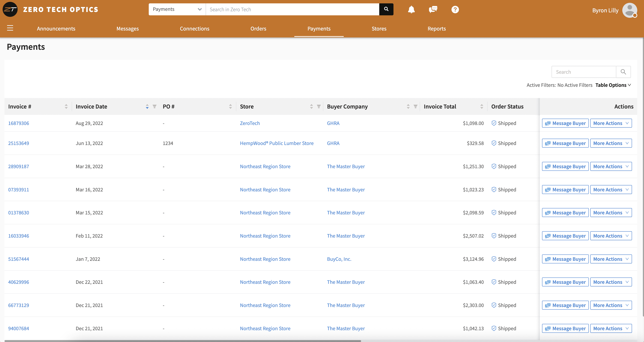Message Buyer for invoice 16033946
The height and width of the screenshot is (342, 644).
pyautogui.click(x=565, y=236)
